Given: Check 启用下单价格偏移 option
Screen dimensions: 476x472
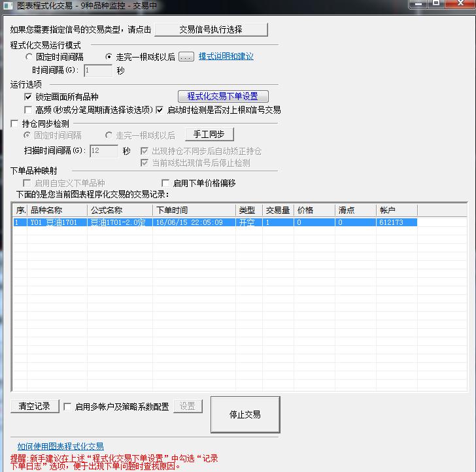Looking at the screenshot, I should click(x=165, y=183).
